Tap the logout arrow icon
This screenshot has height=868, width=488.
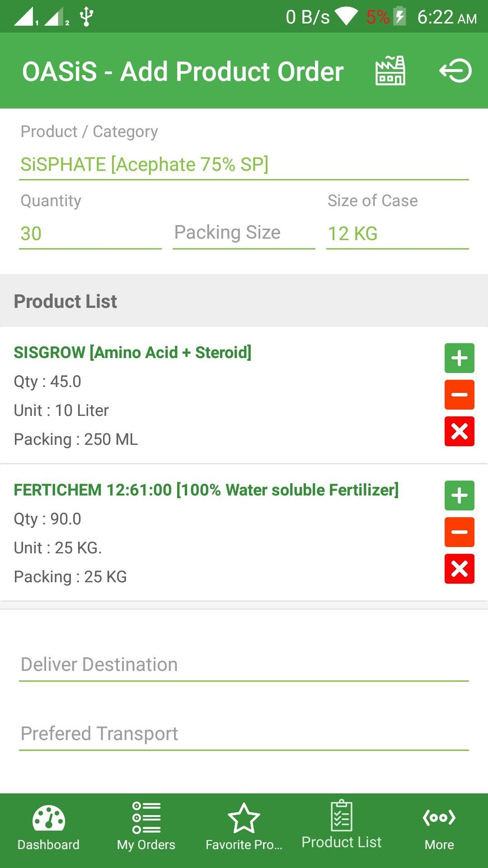coord(455,71)
